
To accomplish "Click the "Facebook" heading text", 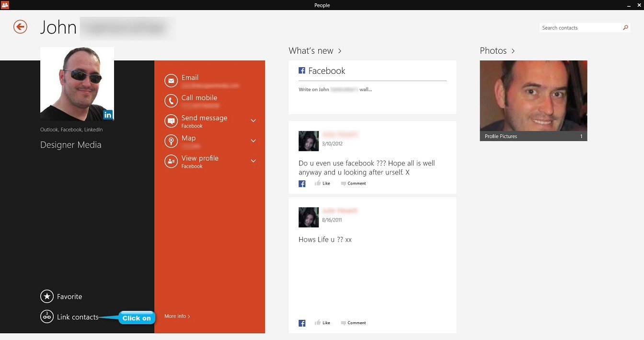I will [x=327, y=70].
